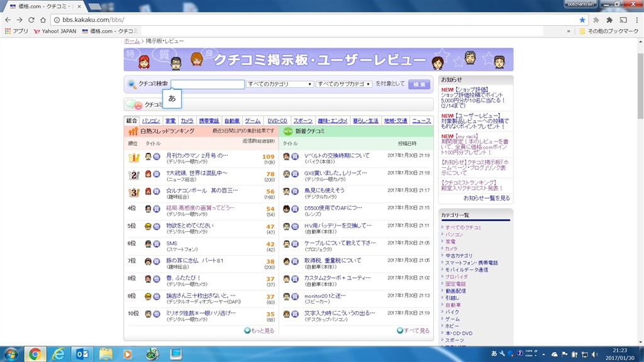The width and height of the screenshot is (644, 362).
Task: Click the browser reload button
Action: click(x=31, y=19)
